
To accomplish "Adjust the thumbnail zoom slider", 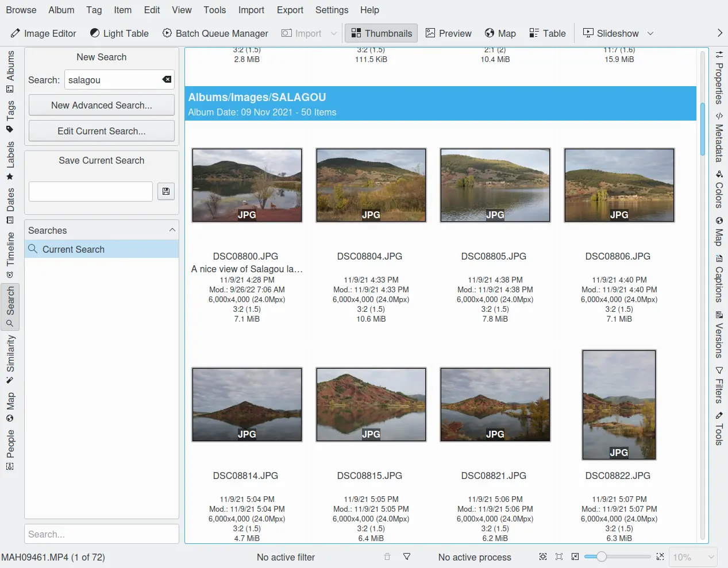I will pyautogui.click(x=602, y=557).
